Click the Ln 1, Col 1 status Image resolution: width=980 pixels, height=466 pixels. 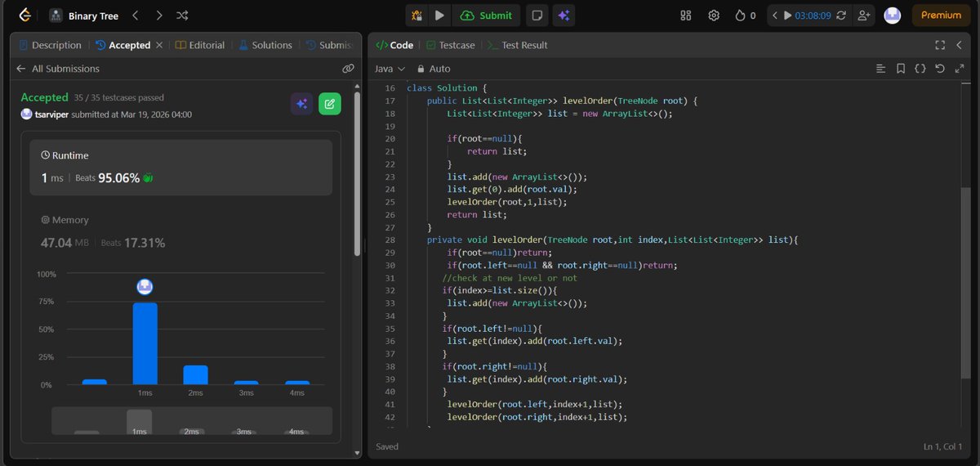[x=944, y=446]
